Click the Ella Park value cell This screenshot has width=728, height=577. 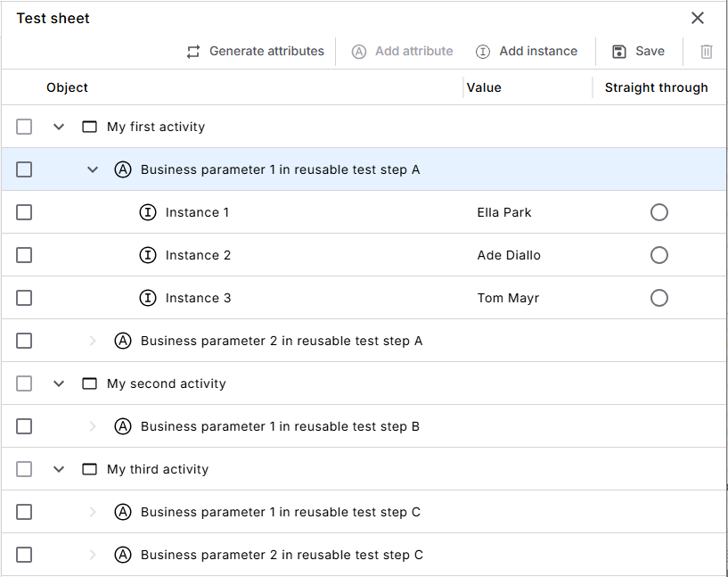504,212
